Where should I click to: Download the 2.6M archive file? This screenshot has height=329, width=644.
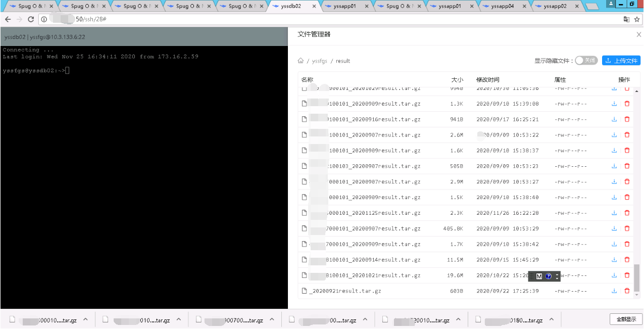(614, 135)
